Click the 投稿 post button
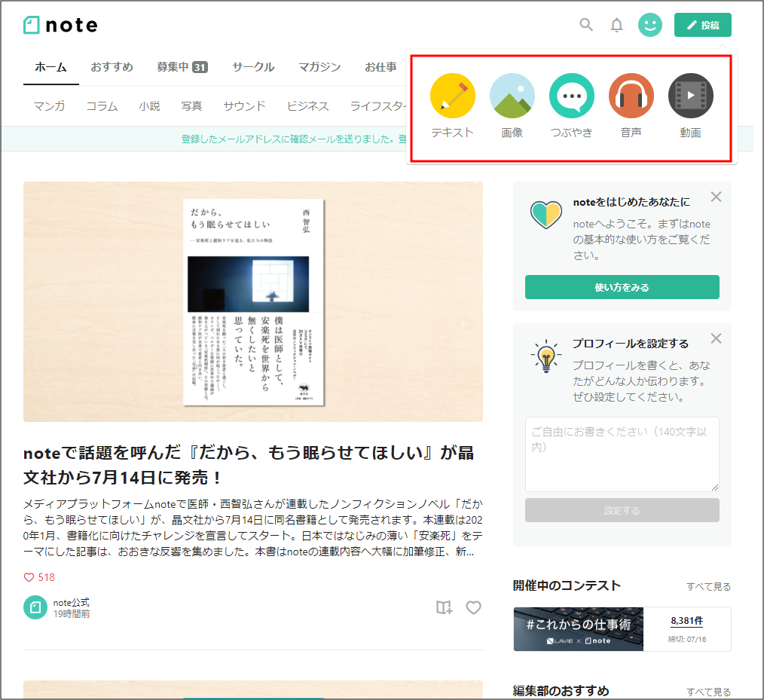764x700 pixels. click(x=702, y=25)
